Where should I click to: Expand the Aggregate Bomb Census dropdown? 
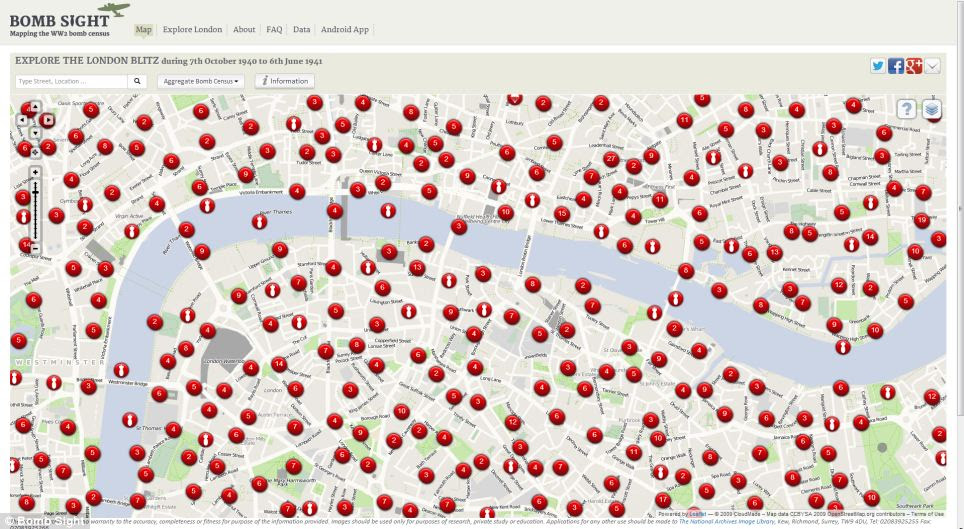tap(200, 81)
